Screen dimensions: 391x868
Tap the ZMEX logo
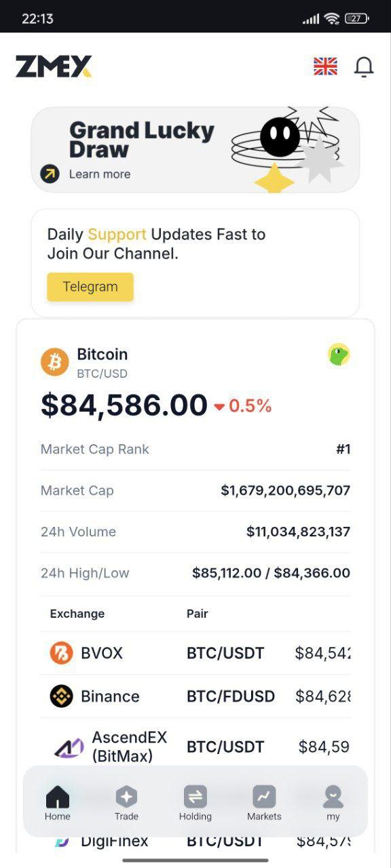point(54,66)
